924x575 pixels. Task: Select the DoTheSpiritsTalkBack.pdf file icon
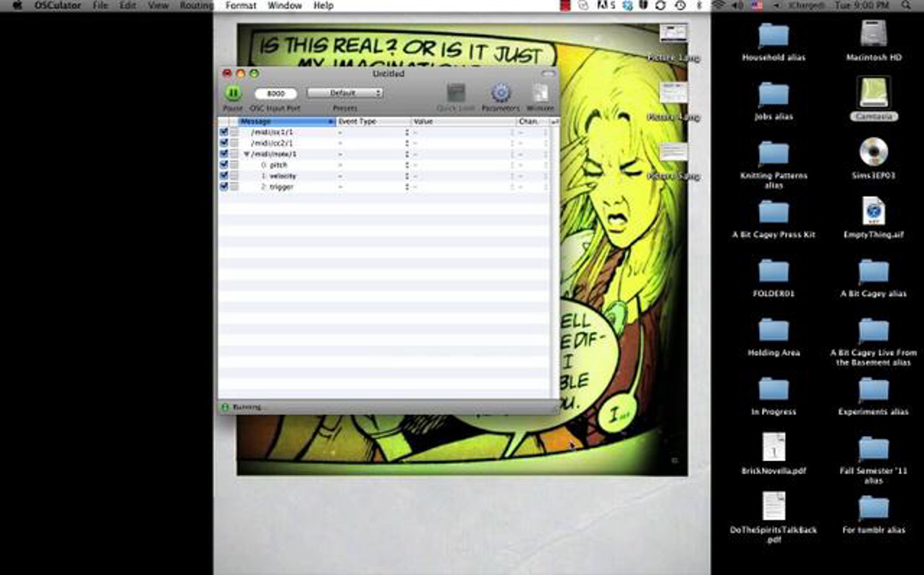tap(774, 506)
